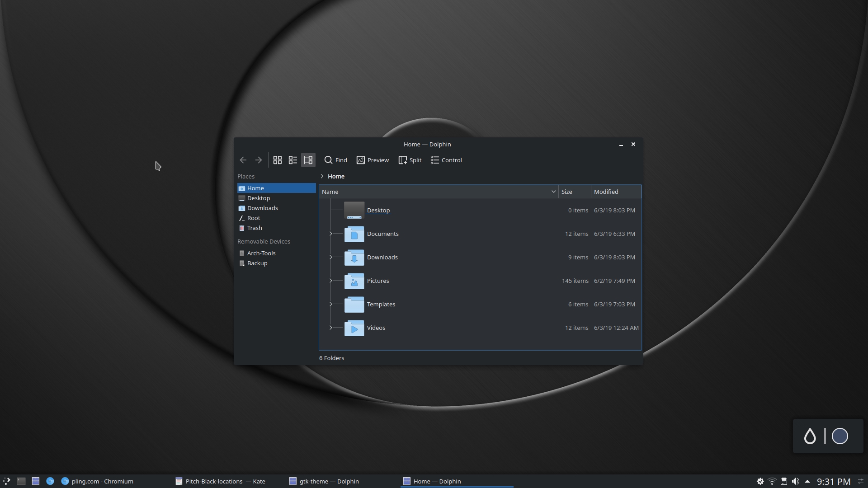Select the Documents folder icon
Viewport: 868px width, 488px height.
(354, 234)
